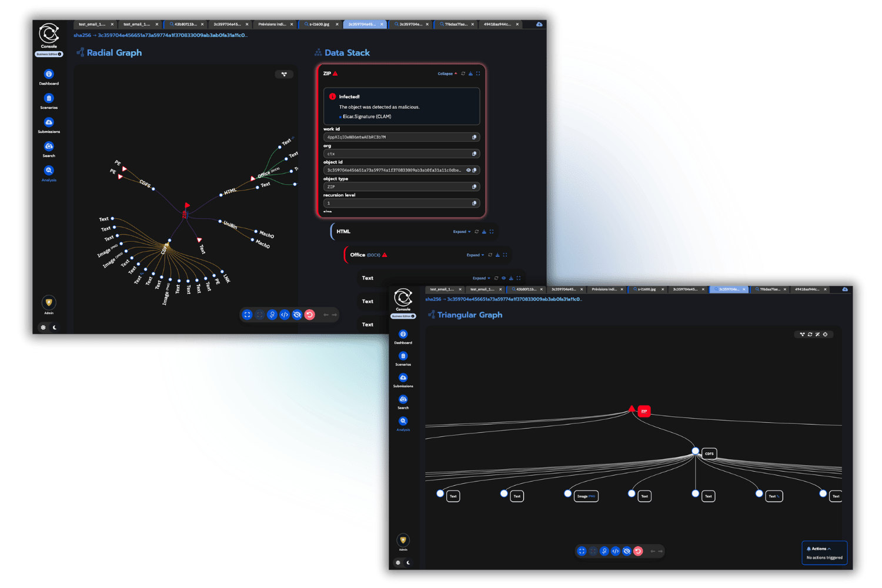Expand the HTML section
The width and height of the screenshot is (882, 588).
click(459, 231)
